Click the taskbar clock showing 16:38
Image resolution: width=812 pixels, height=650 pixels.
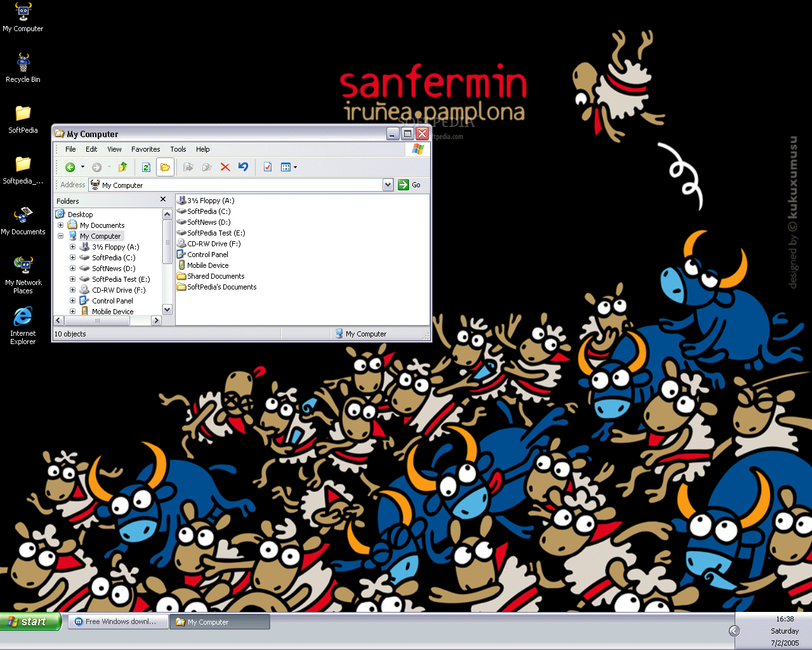785,619
